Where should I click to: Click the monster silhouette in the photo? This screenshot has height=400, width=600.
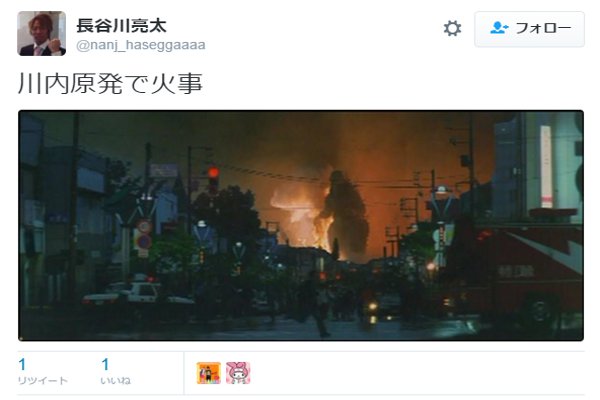coord(346,212)
